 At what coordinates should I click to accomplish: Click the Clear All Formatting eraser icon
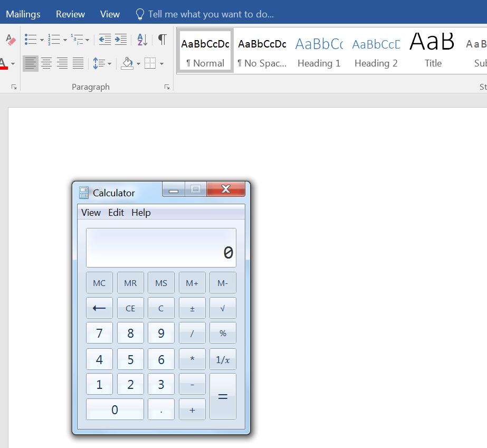pos(10,40)
